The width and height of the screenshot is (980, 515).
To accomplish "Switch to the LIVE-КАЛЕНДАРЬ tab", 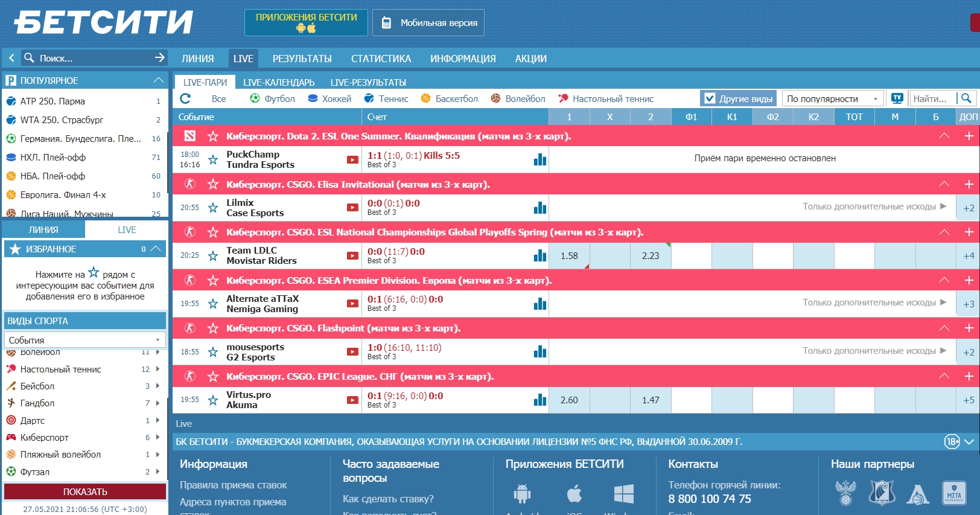I will click(x=279, y=82).
